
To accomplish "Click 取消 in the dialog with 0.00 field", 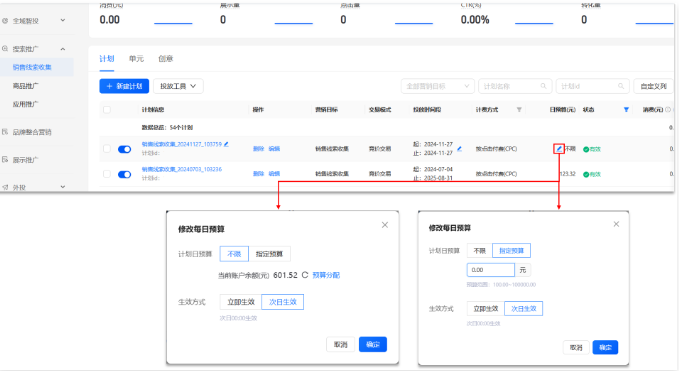I will 576,347.
